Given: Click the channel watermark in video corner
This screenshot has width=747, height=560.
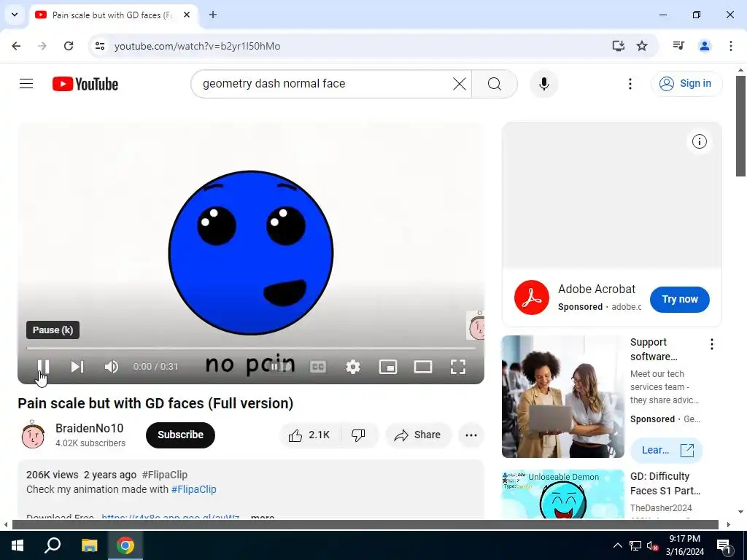Looking at the screenshot, I should pyautogui.click(x=476, y=325).
